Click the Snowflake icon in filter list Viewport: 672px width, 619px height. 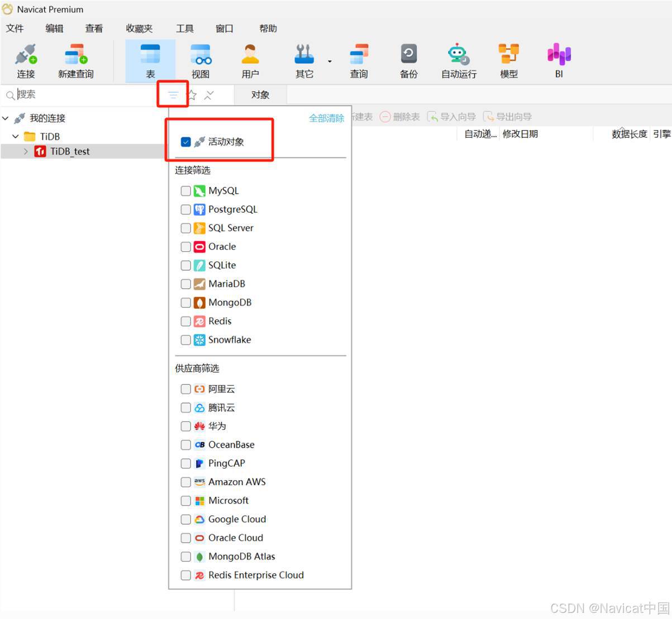[199, 340]
